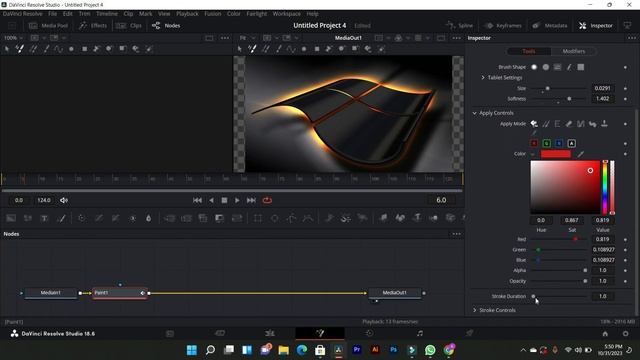Toggle the Nodes panel button
This screenshot has width=640, height=360.
click(166, 25)
